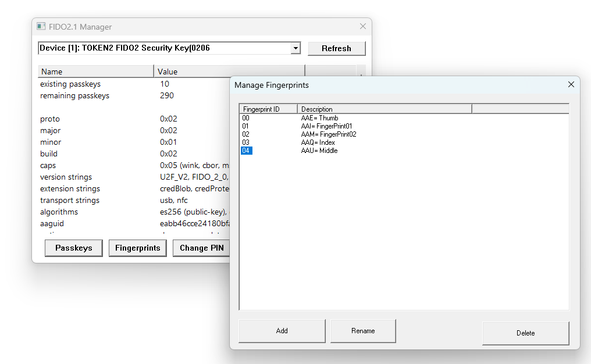Click Add to enroll a new fingerprint

282,330
